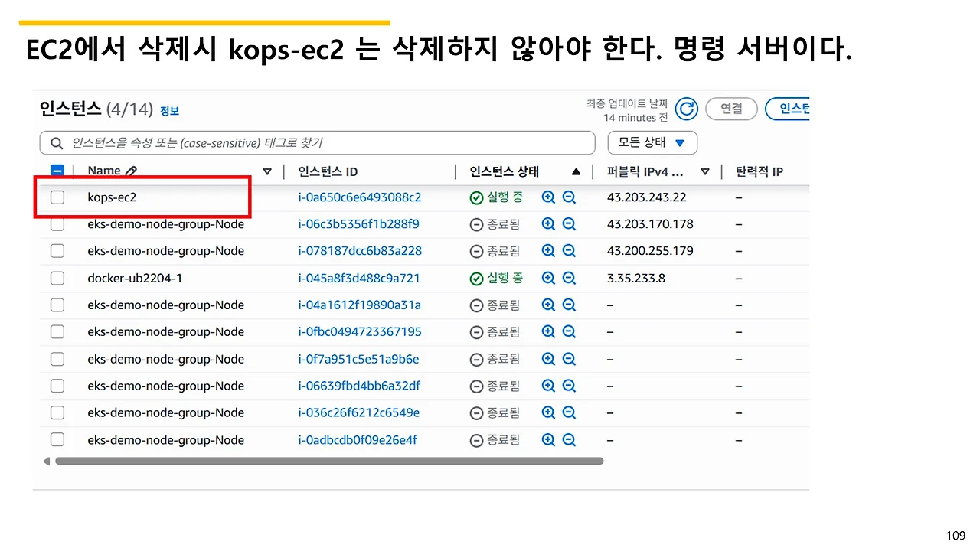Image resolution: width=980 pixels, height=551 pixels.
Task: Check the docker-ub2204-1 instance checkbox
Action: point(57,279)
